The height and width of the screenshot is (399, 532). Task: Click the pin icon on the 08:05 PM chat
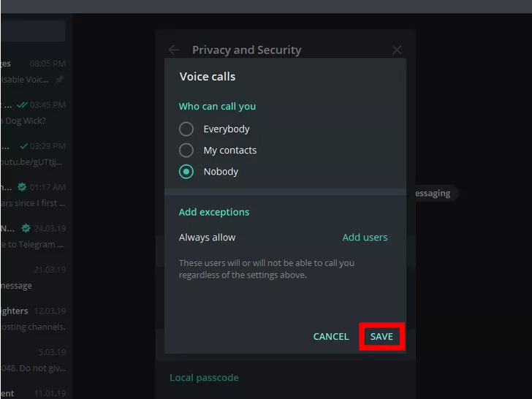click(60, 80)
